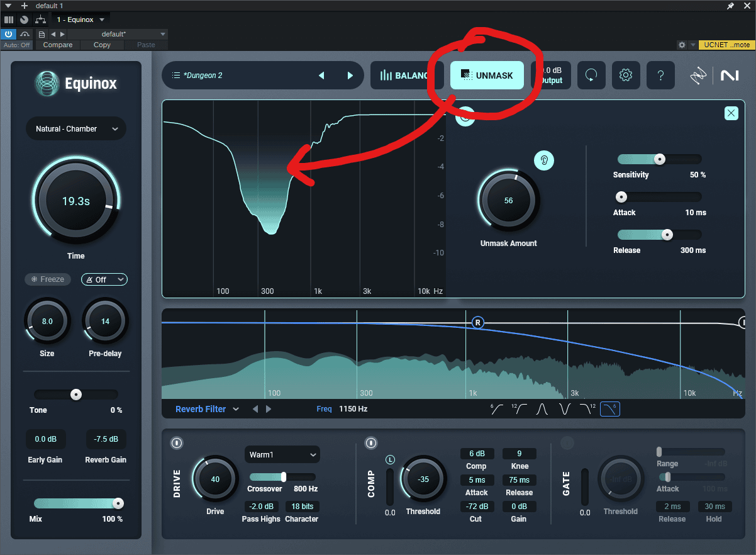Expand the Reverb Filter selector

[x=207, y=409]
